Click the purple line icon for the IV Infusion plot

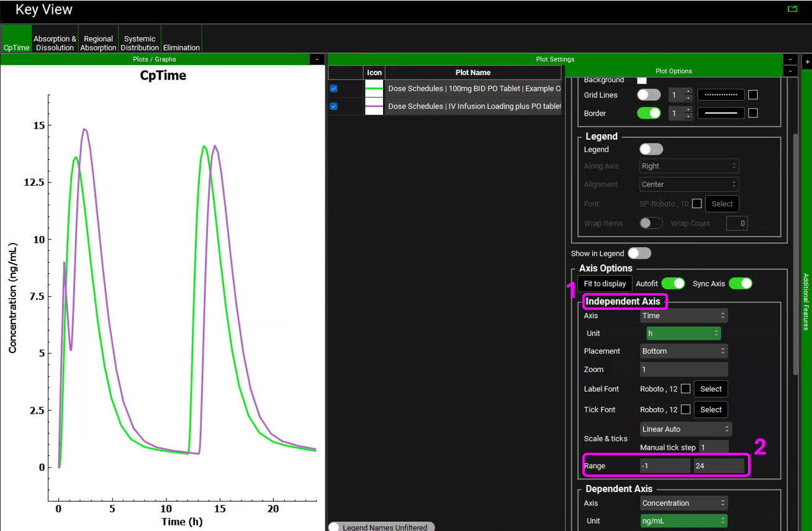click(x=374, y=106)
